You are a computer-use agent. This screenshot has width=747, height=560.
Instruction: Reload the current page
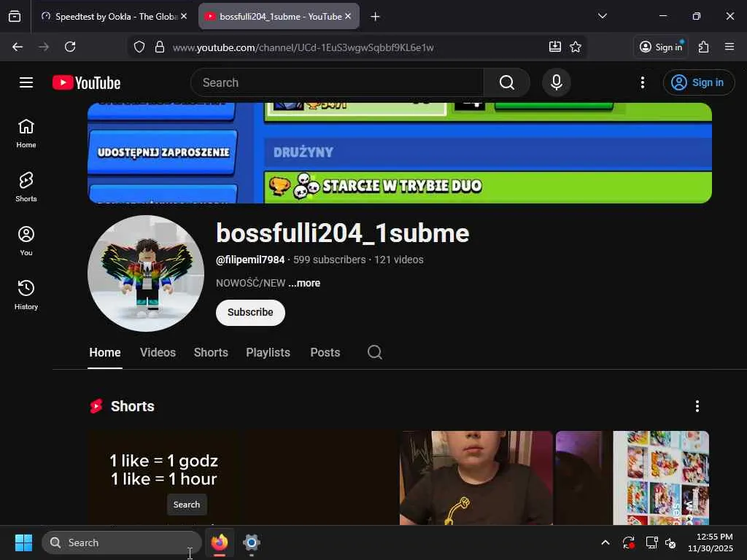point(70,47)
